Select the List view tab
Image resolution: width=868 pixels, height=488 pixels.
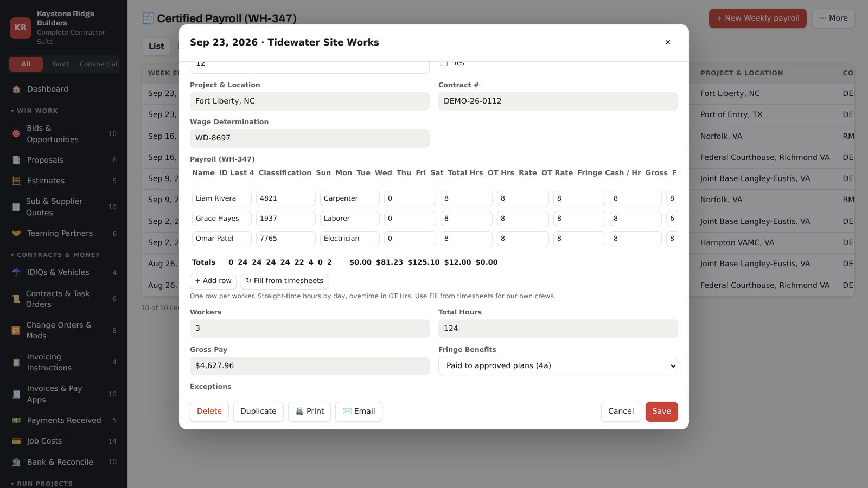(x=156, y=47)
